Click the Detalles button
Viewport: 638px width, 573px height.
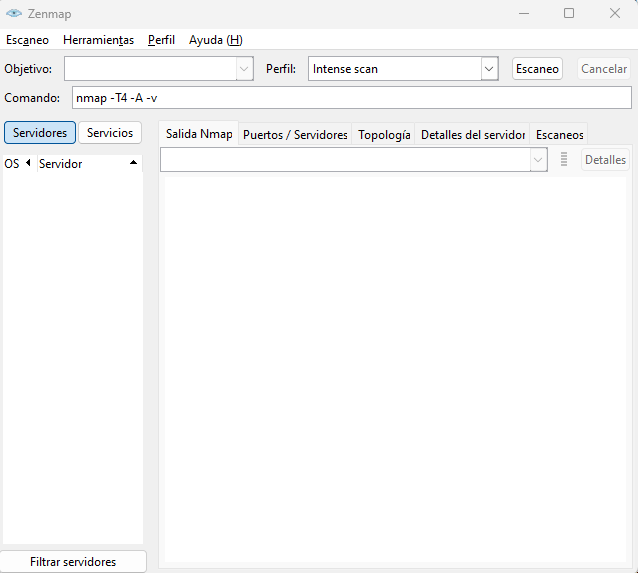coord(605,160)
